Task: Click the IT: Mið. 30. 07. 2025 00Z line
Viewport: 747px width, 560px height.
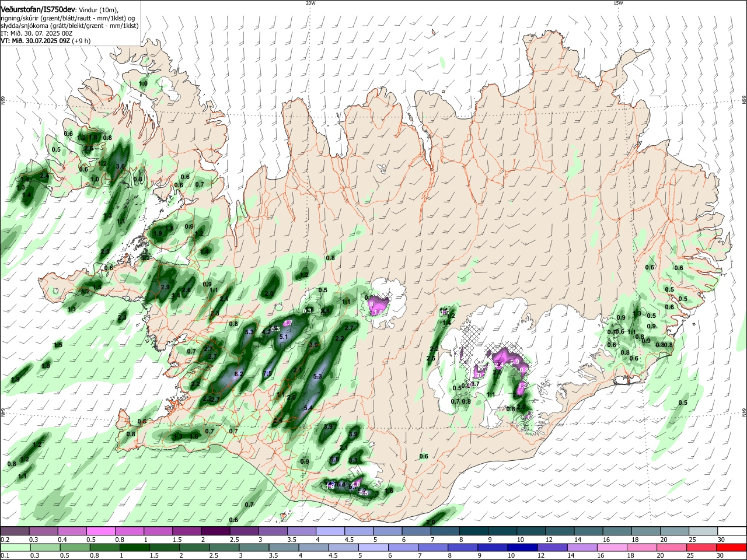Action: [37, 33]
